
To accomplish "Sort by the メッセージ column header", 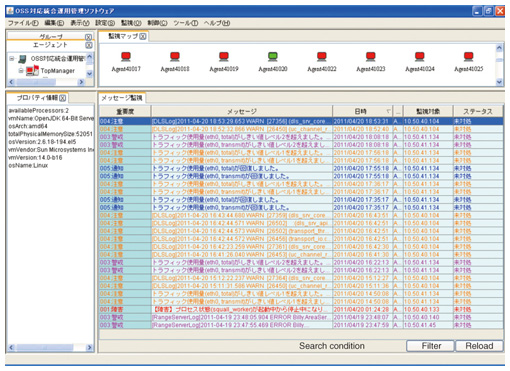I will (x=242, y=111).
